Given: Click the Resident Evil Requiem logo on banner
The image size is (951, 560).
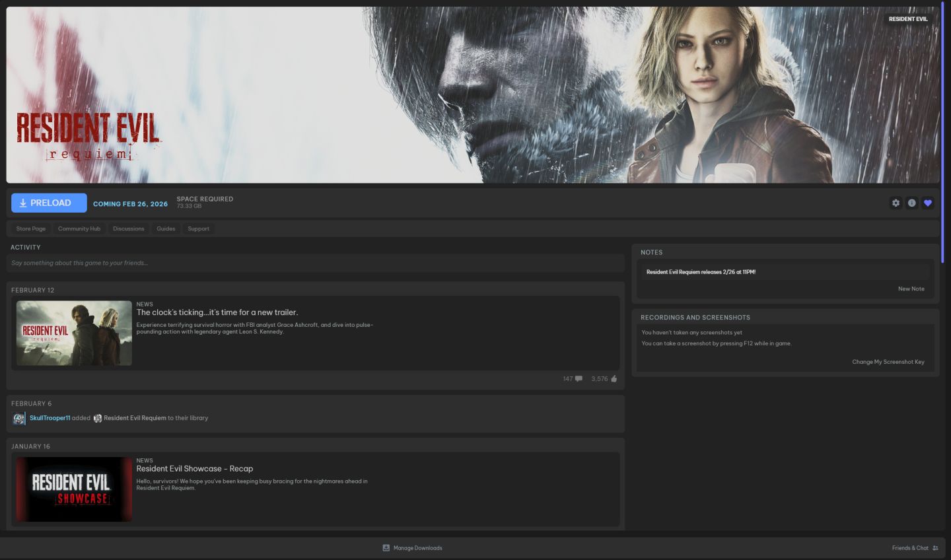Looking at the screenshot, I should click(88, 137).
